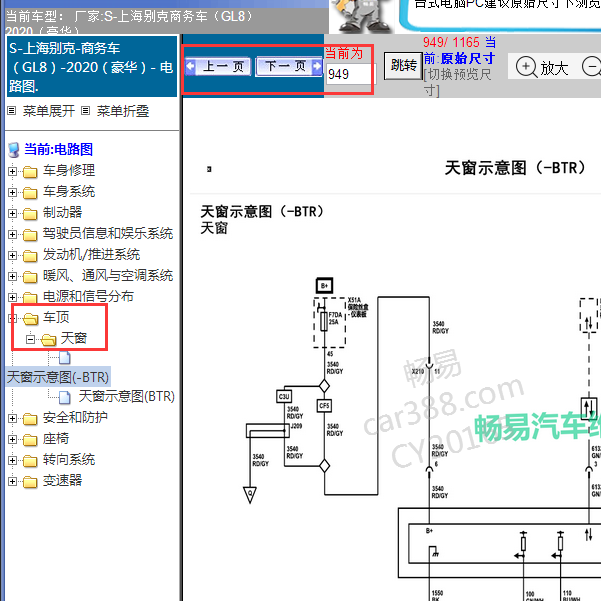Viewport: 601px width, 601px height.
Task: Expand the 座椅 tree node
Action: pos(12,439)
